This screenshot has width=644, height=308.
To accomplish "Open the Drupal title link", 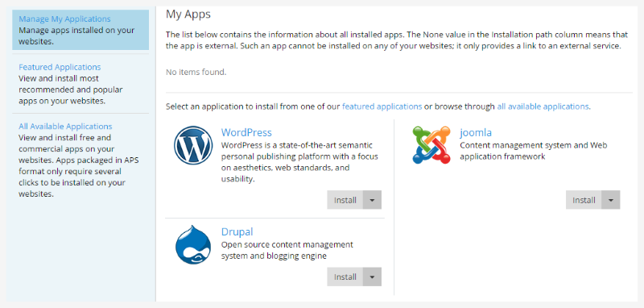I will tap(237, 231).
